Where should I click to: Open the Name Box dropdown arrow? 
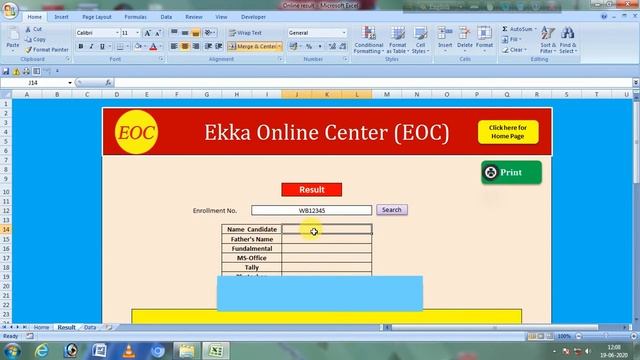(70, 83)
